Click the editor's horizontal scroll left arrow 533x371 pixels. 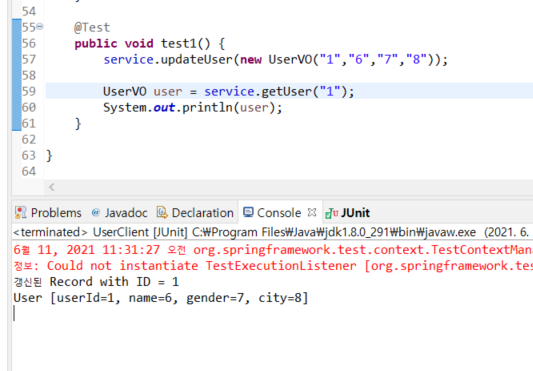pos(52,187)
